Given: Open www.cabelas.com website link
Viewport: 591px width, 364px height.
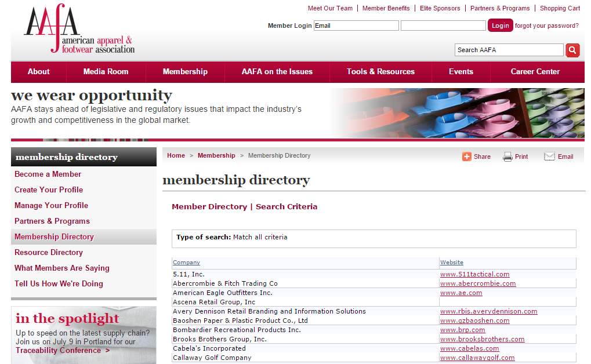Looking at the screenshot, I should point(469,348).
